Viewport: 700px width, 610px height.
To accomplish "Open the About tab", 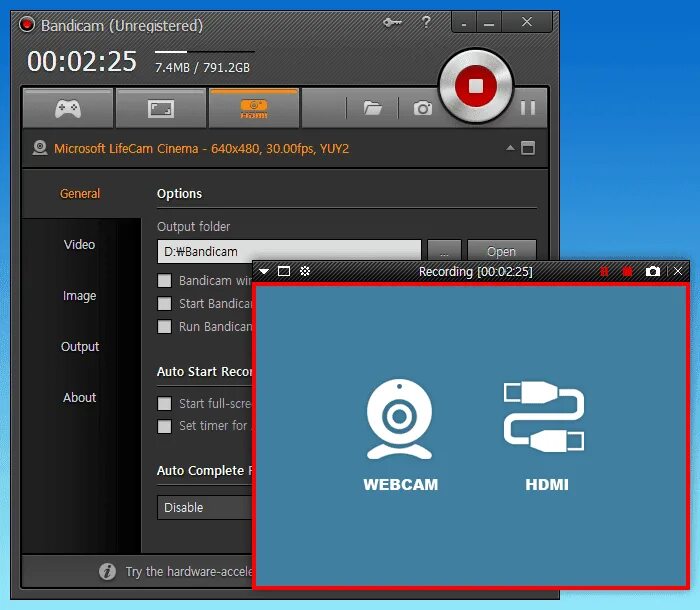I will [79, 397].
